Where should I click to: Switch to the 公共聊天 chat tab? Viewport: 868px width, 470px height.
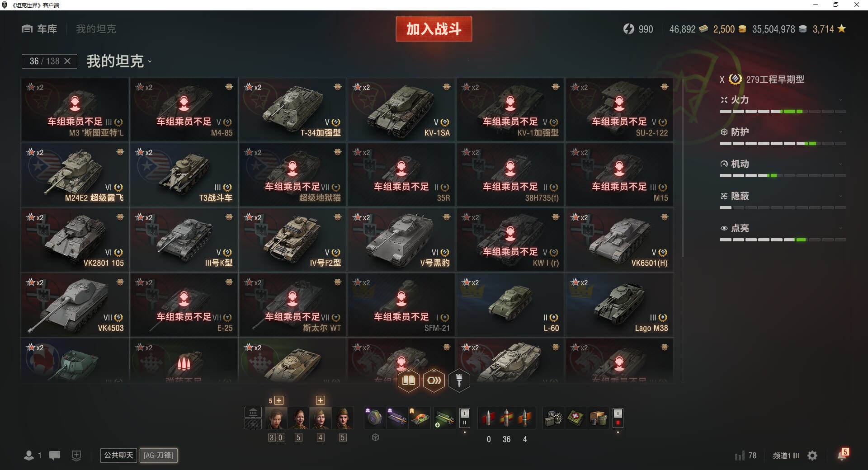[x=118, y=455]
